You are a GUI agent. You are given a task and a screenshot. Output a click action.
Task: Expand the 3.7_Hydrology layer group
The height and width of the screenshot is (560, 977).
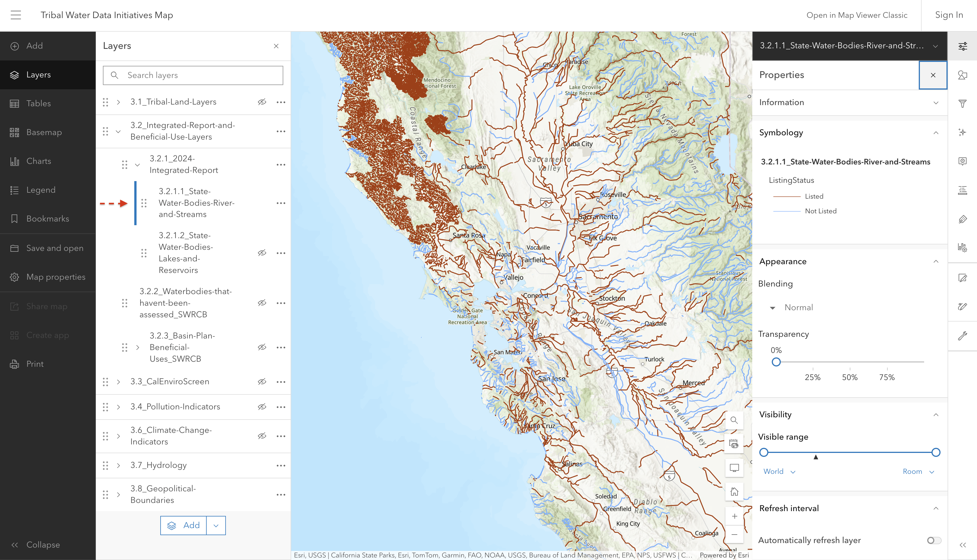[118, 465]
